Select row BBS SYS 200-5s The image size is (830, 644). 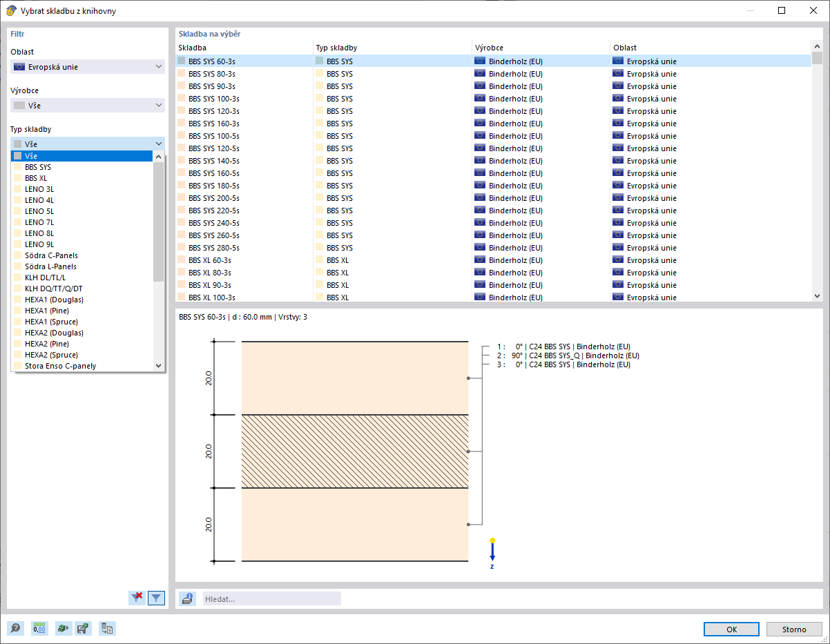(493, 198)
